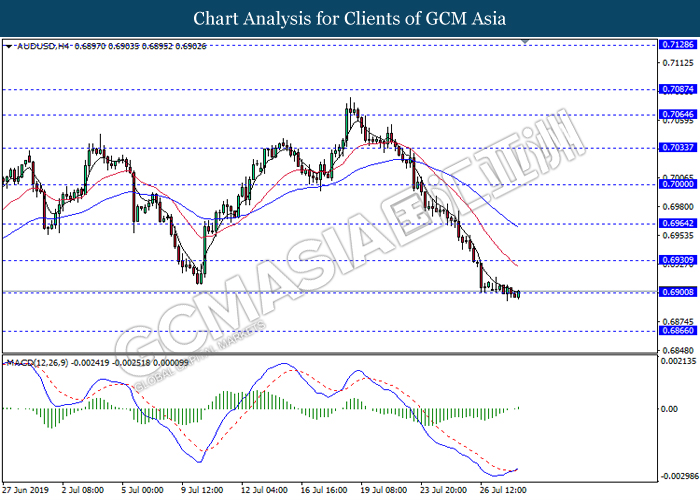Click the chart shift marker triangle
This screenshot has height=500, width=700.
tap(525, 42)
